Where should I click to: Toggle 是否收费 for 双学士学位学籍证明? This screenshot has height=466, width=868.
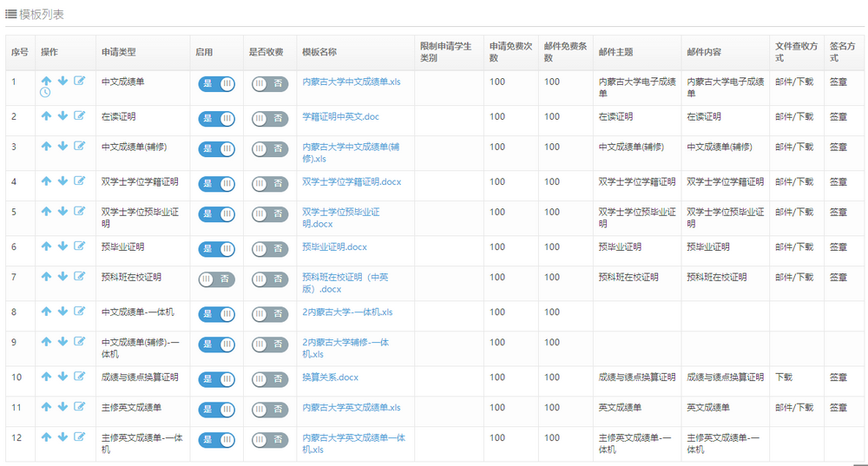(270, 184)
